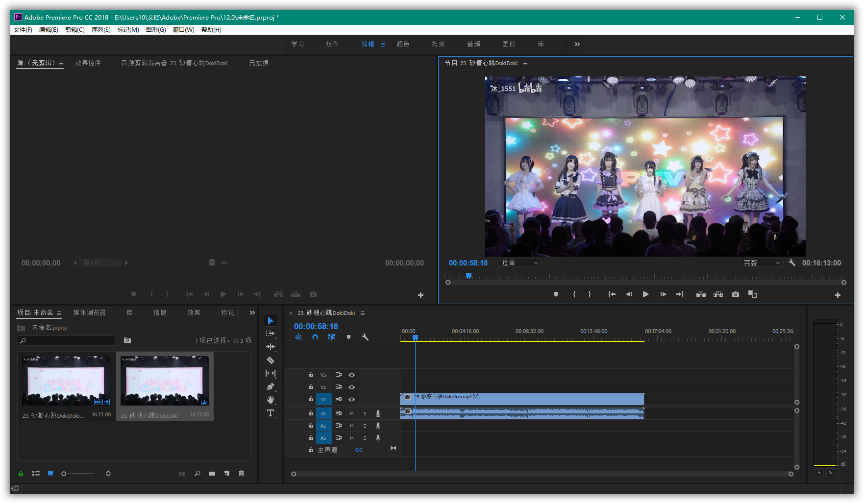Select the Hand tool
Image resolution: width=864 pixels, height=504 pixels.
point(270,400)
